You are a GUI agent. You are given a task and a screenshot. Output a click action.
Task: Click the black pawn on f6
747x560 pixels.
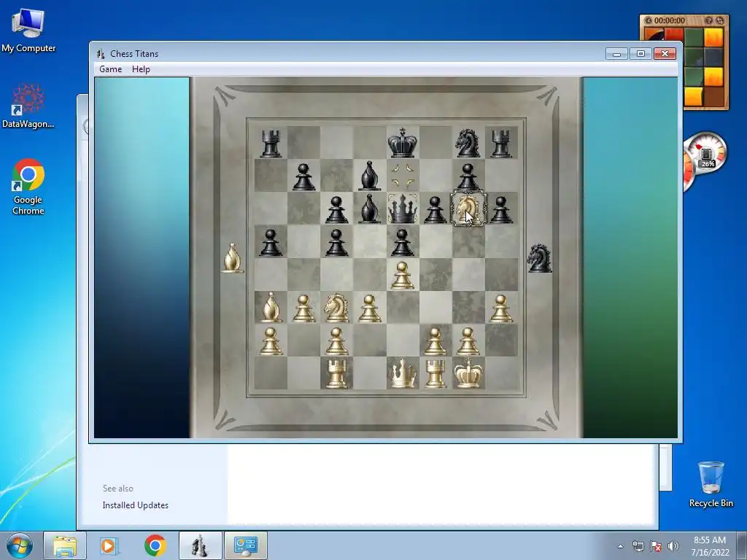(x=435, y=210)
